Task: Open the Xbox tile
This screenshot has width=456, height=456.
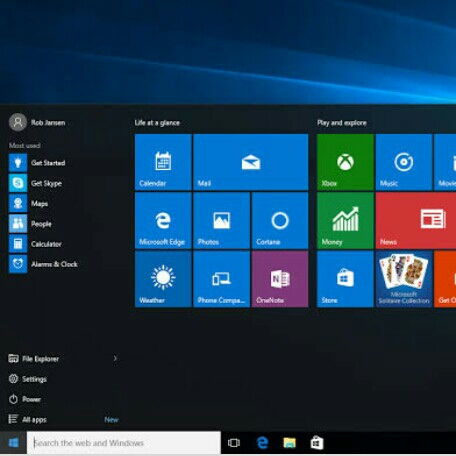Action: pyautogui.click(x=345, y=162)
